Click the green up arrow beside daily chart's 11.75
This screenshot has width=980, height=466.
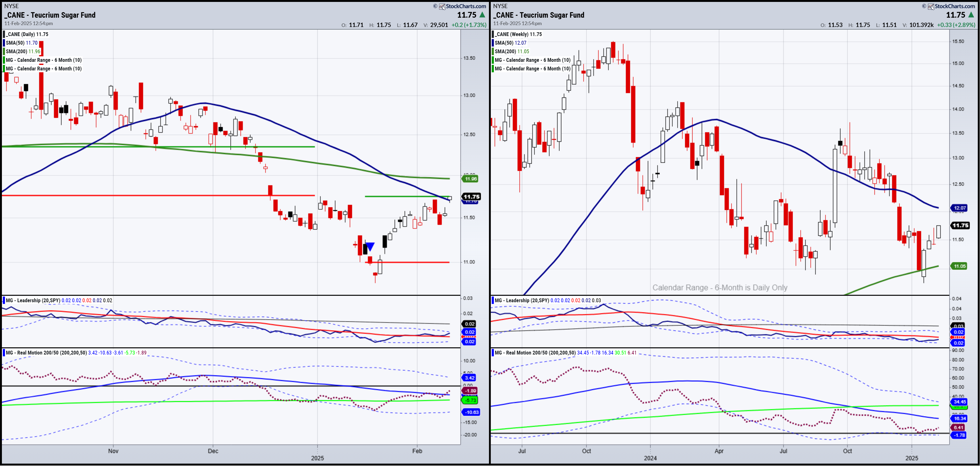[x=482, y=15]
